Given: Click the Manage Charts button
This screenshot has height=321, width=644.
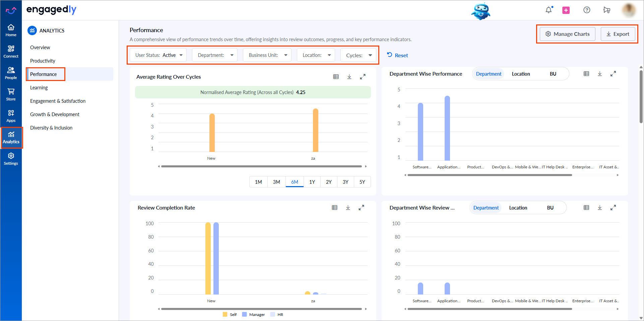Looking at the screenshot, I should tap(567, 34).
